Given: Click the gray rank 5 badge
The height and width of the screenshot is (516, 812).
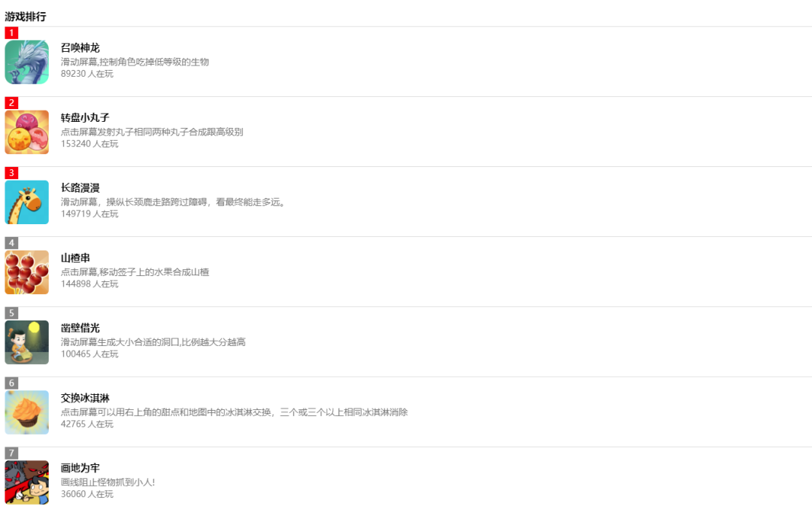Looking at the screenshot, I should [11, 313].
